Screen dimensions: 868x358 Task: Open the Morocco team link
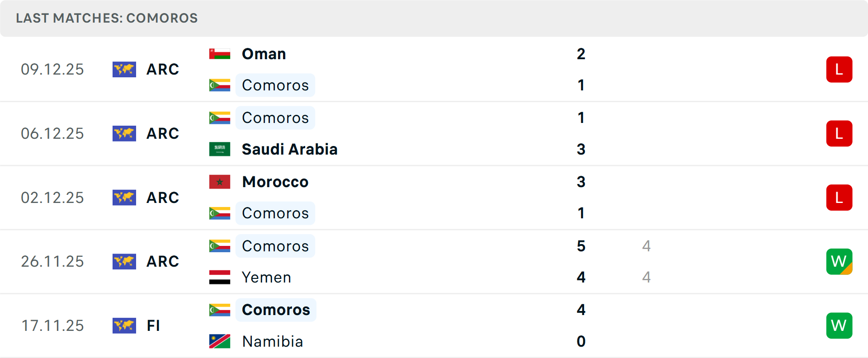click(275, 182)
